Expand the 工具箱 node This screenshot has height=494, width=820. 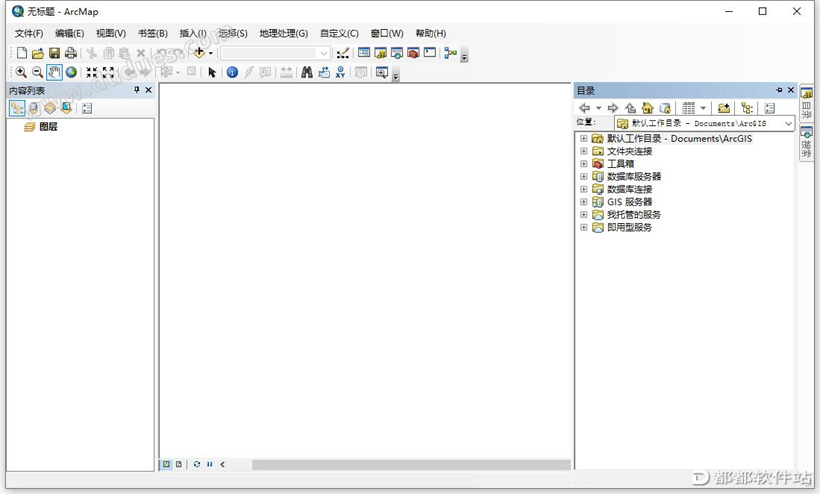click(x=584, y=164)
